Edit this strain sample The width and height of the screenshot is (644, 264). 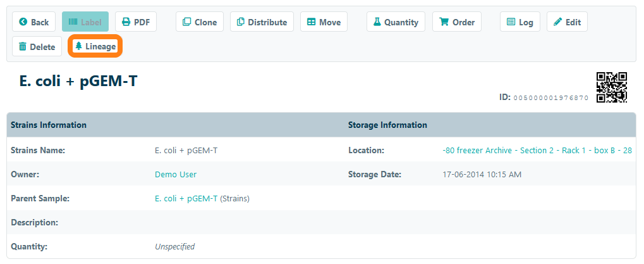click(567, 22)
